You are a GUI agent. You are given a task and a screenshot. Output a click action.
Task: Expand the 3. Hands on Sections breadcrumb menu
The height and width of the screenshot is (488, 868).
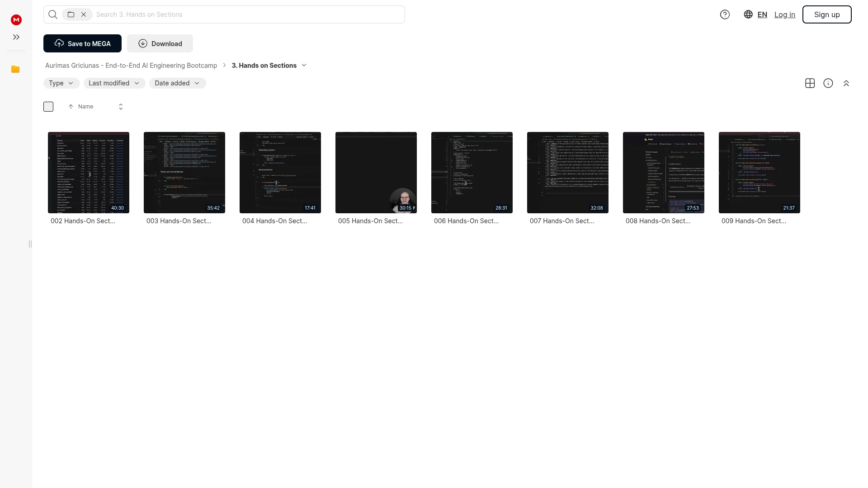point(304,66)
